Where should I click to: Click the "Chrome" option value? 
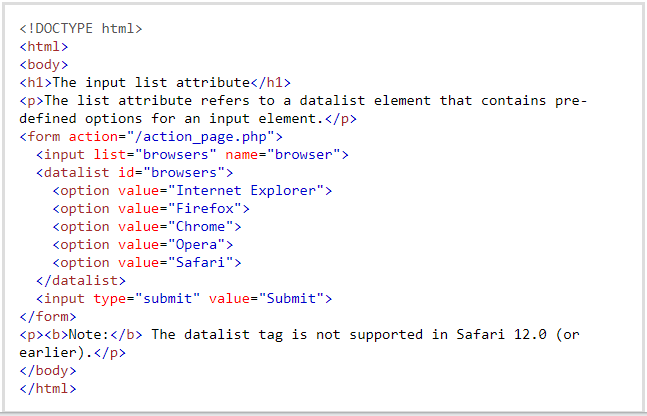[x=204, y=226]
